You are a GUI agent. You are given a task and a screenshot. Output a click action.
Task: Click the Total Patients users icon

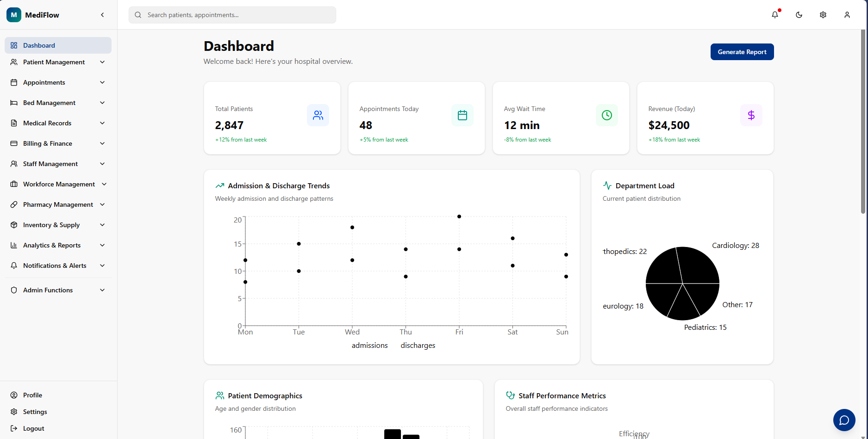[x=318, y=115]
